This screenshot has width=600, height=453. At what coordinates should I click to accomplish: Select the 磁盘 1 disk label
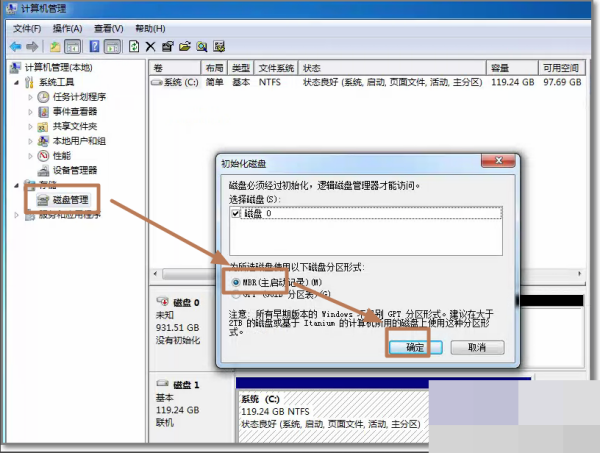point(186,385)
